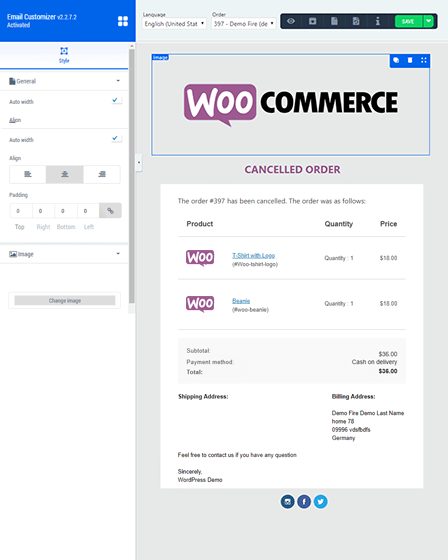Delete the selected image block via trash icon
448x560 pixels.
(x=410, y=60)
